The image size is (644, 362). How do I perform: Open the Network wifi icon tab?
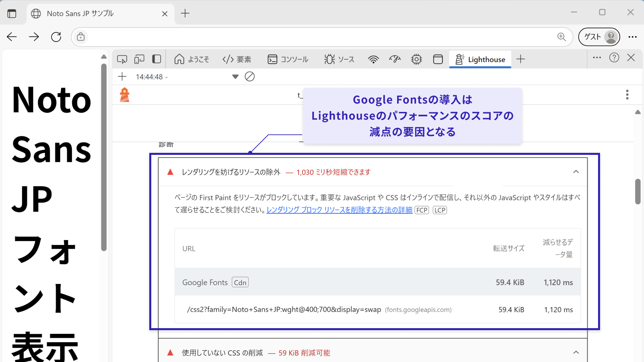373,59
